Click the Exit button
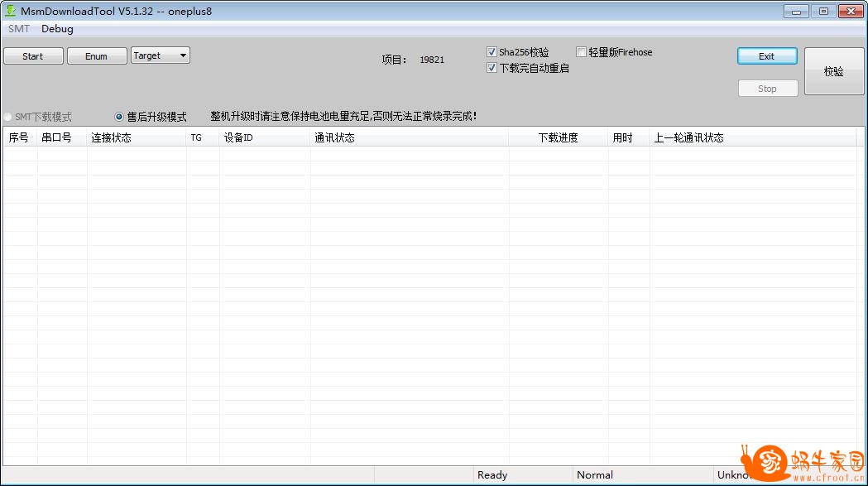 pos(767,56)
